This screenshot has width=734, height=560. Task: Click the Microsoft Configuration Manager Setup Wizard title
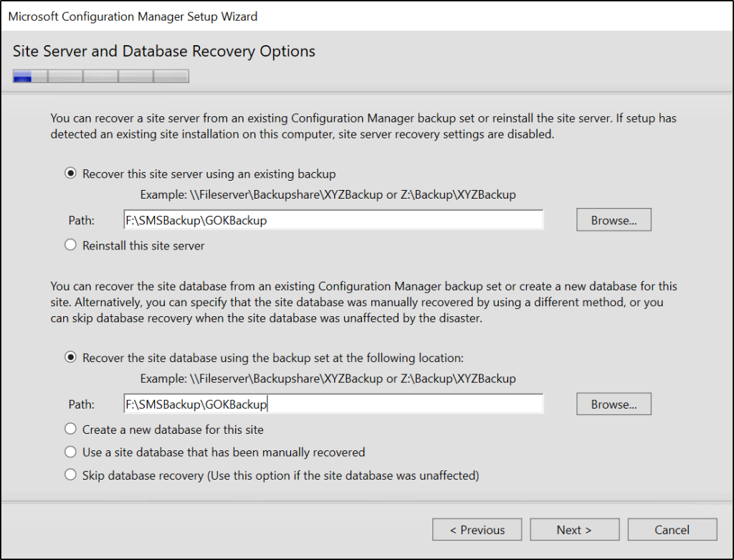tap(133, 16)
